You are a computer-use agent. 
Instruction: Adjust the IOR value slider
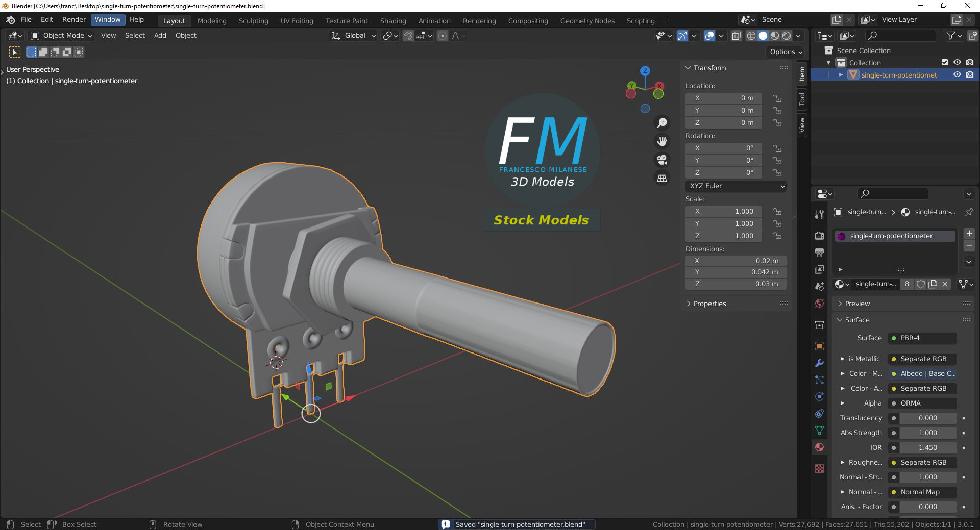click(x=927, y=448)
